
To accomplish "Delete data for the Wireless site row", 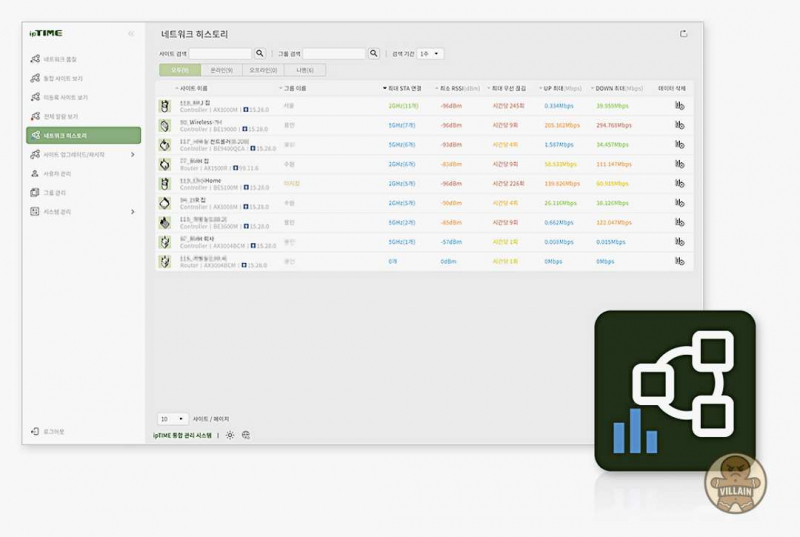I will tap(680, 125).
